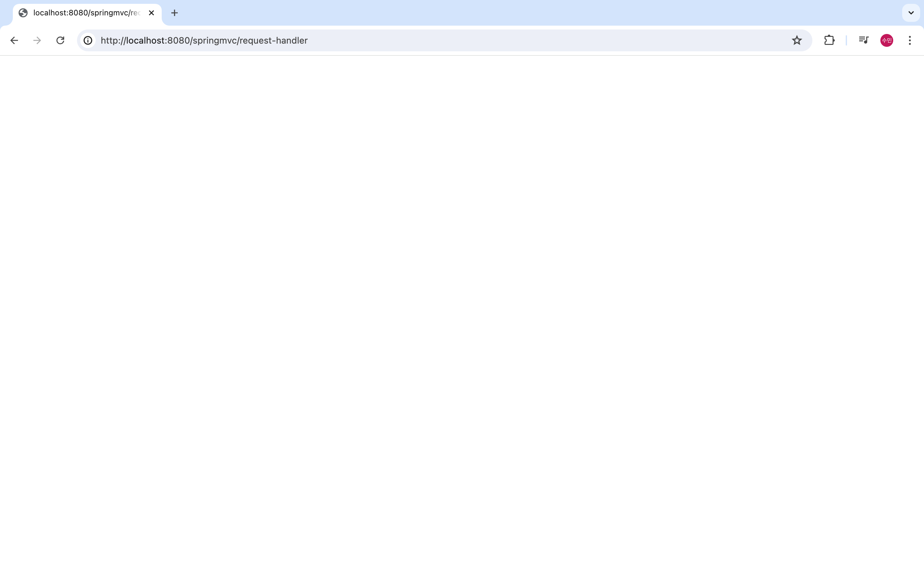The height and width of the screenshot is (577, 924).
Task: Click the forward navigation arrow
Action: click(x=37, y=40)
